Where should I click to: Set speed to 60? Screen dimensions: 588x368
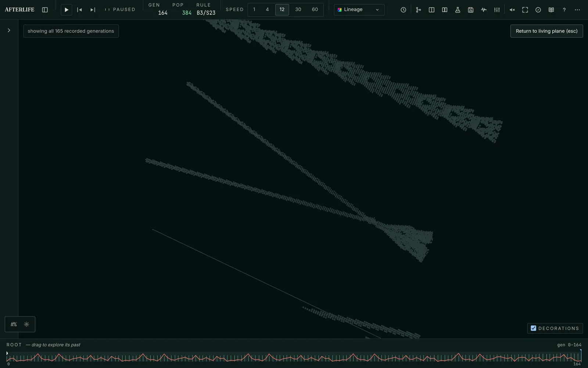tap(315, 10)
